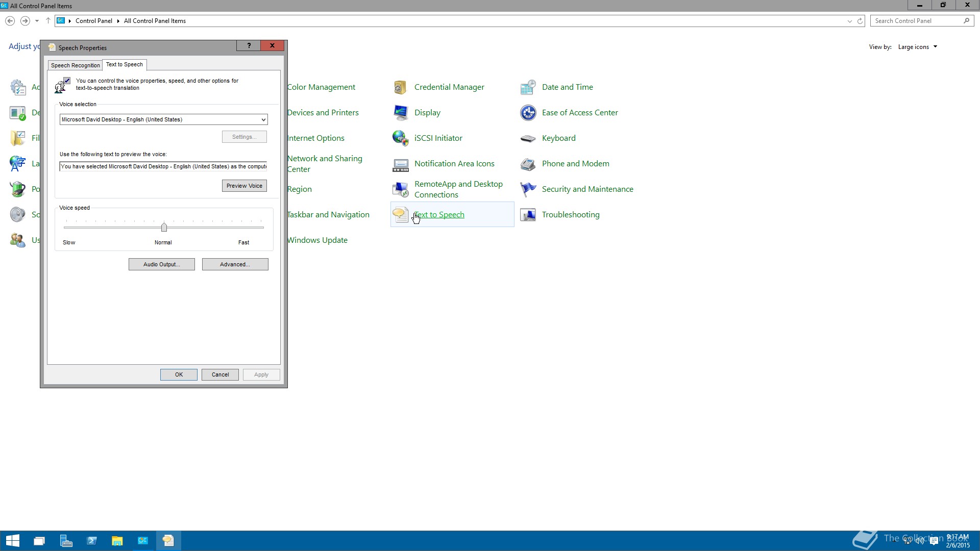Image resolution: width=980 pixels, height=551 pixels.
Task: Click the Security and Maintenance flag icon
Action: point(528,189)
